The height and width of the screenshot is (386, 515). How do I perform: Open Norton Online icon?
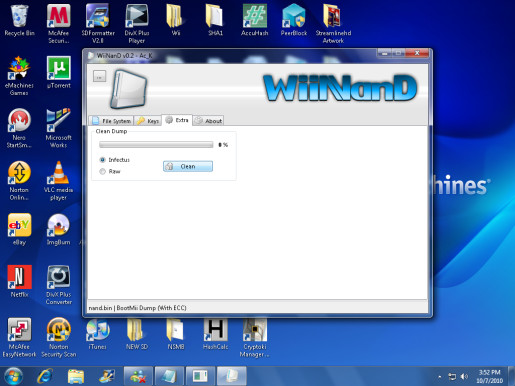tap(19, 181)
